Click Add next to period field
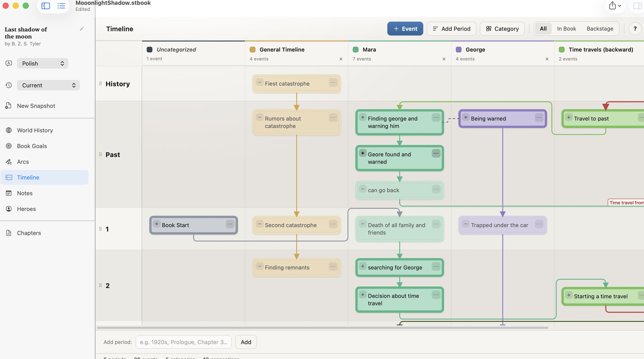644x359 pixels. pyautogui.click(x=246, y=342)
